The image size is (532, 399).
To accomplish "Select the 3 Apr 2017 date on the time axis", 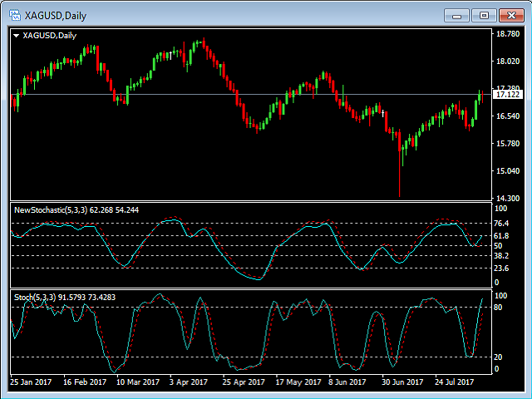I will click(x=189, y=382).
